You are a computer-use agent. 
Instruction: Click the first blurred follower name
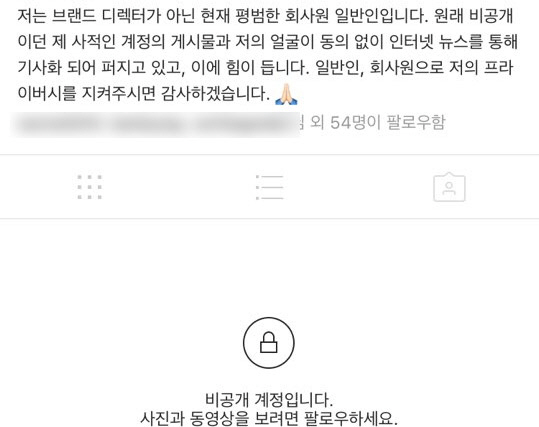point(57,124)
